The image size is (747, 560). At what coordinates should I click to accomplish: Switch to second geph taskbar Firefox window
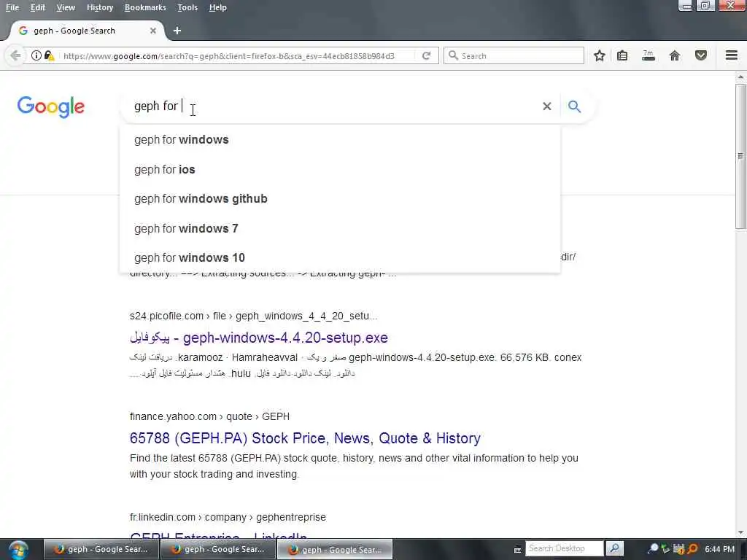pyautogui.click(x=218, y=550)
